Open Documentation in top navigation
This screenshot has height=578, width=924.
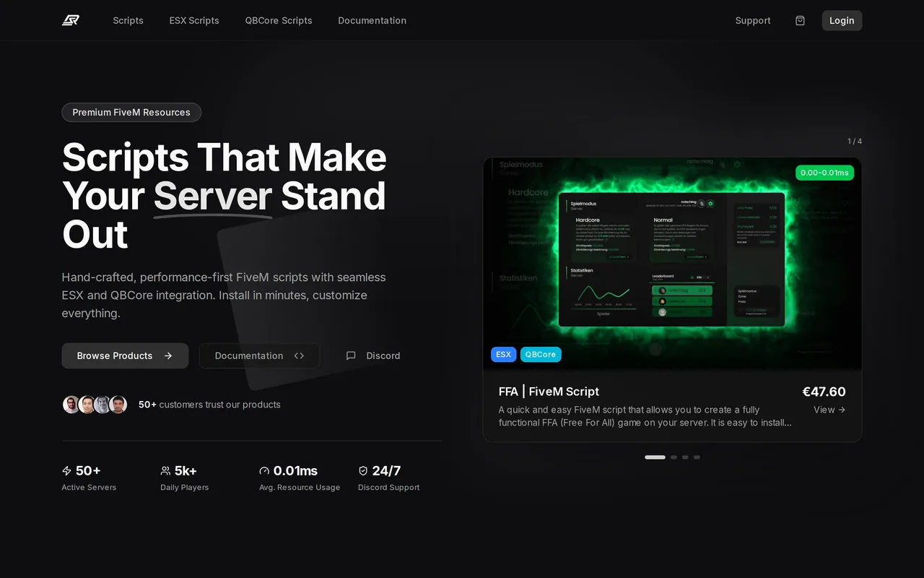click(372, 20)
